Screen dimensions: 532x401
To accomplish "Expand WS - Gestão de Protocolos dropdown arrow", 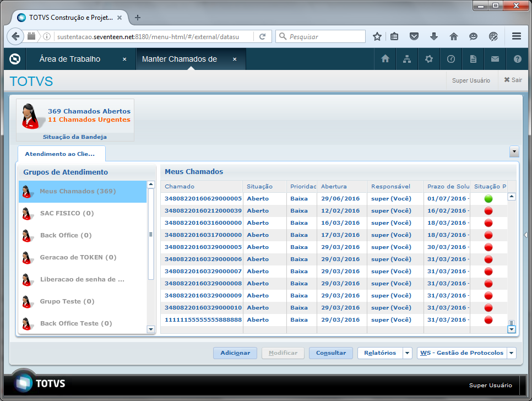I will pyautogui.click(x=511, y=353).
